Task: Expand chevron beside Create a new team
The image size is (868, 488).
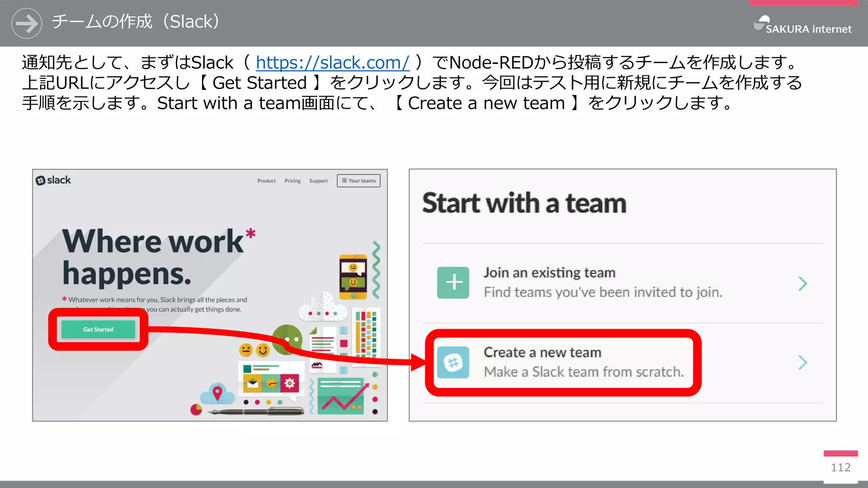Action: [x=803, y=362]
